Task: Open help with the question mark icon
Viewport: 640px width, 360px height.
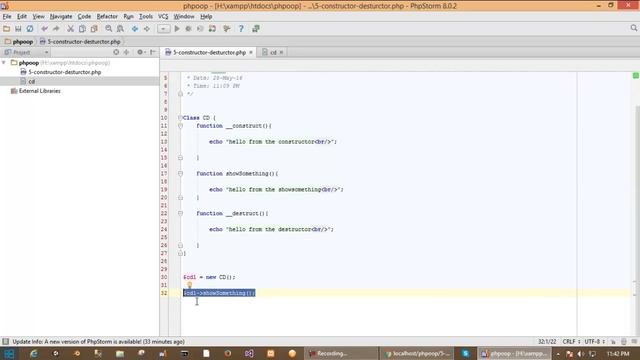Action: point(241,29)
